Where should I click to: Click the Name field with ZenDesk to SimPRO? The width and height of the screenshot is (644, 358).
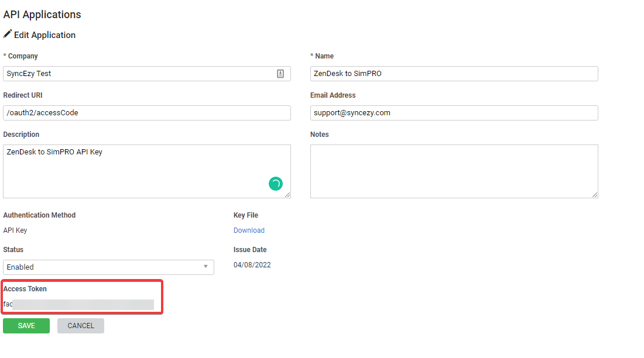pyautogui.click(x=454, y=74)
